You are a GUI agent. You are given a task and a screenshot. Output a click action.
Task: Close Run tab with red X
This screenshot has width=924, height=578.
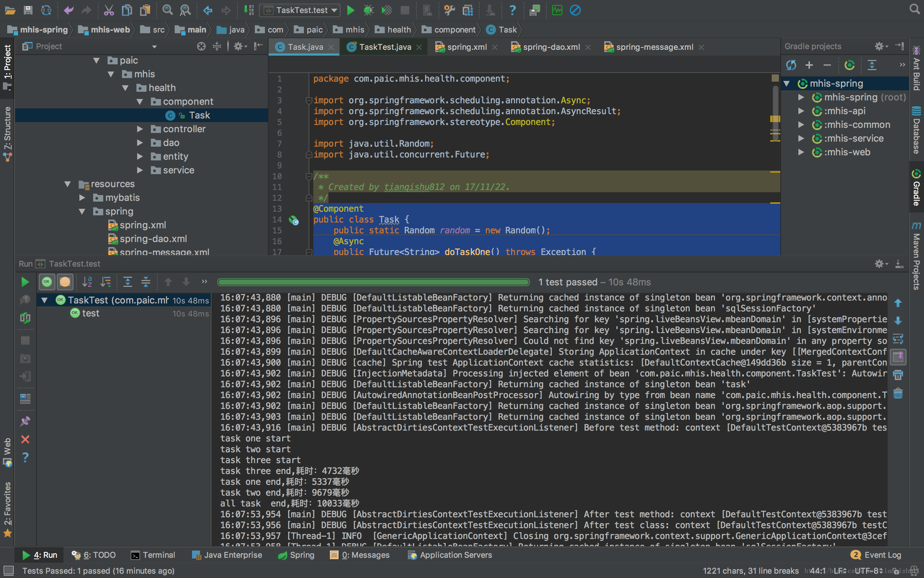tap(25, 439)
